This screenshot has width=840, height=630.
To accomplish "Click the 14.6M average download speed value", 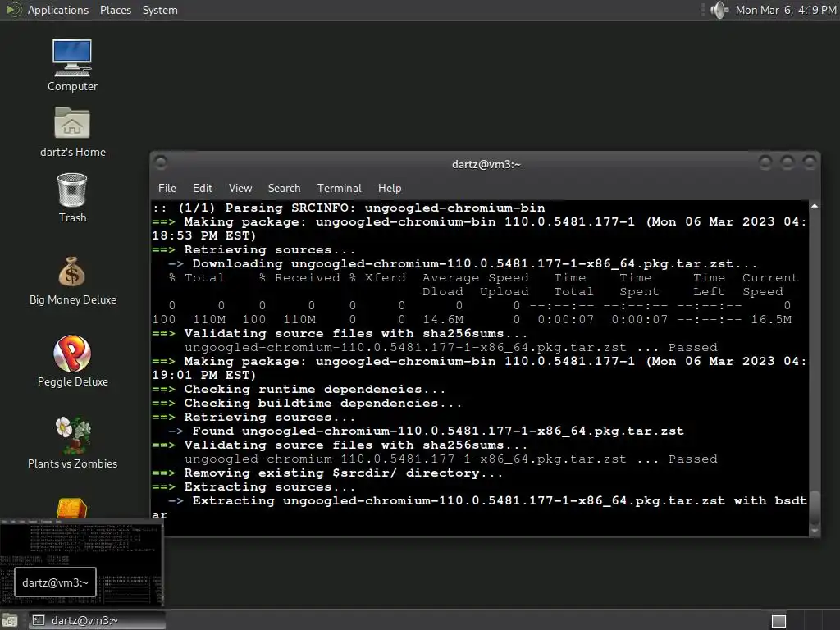I will tap(442, 319).
